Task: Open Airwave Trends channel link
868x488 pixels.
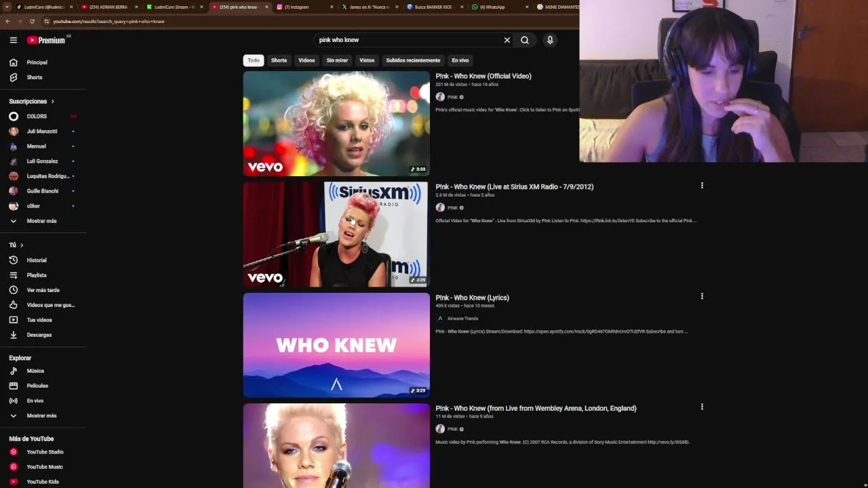Action: point(462,319)
